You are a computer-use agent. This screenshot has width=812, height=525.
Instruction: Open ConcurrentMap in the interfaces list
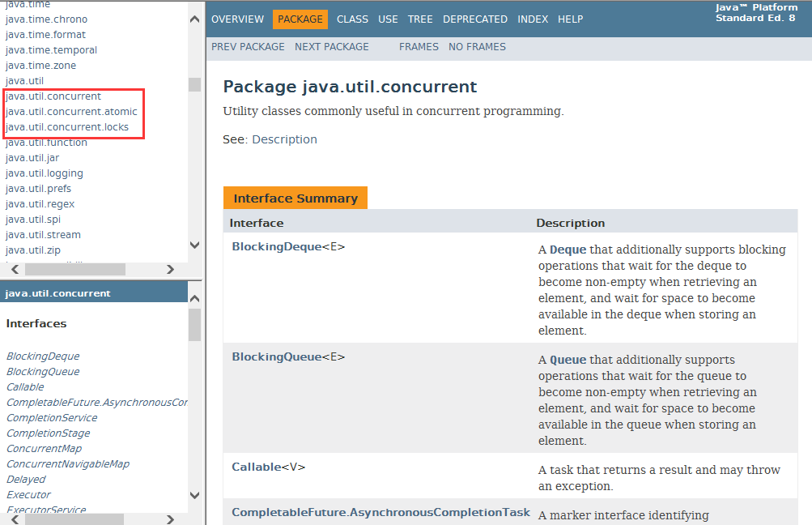tap(44, 449)
